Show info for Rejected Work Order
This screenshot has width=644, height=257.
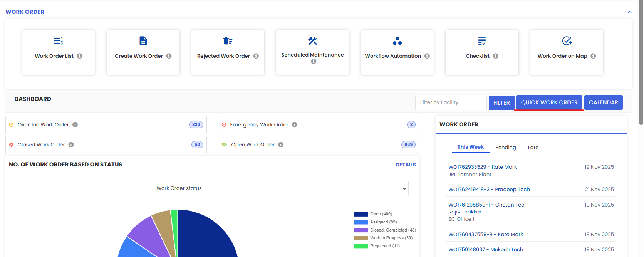click(x=256, y=56)
